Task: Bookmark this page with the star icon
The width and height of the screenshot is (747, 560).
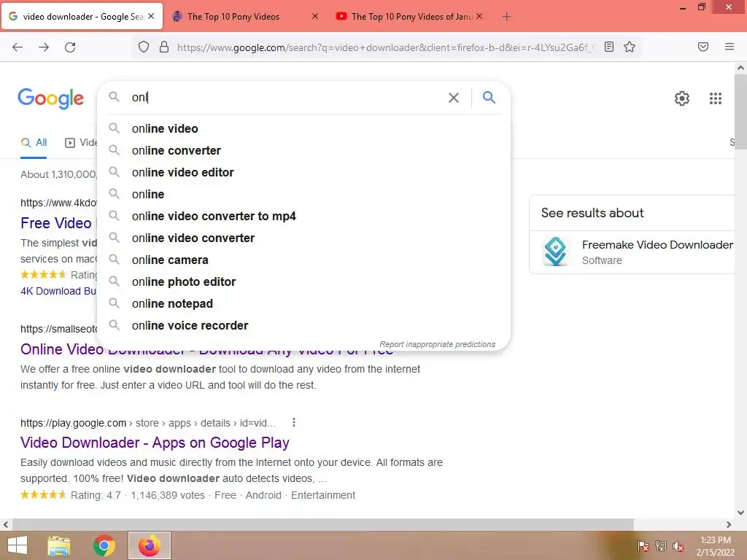Action: click(x=630, y=47)
